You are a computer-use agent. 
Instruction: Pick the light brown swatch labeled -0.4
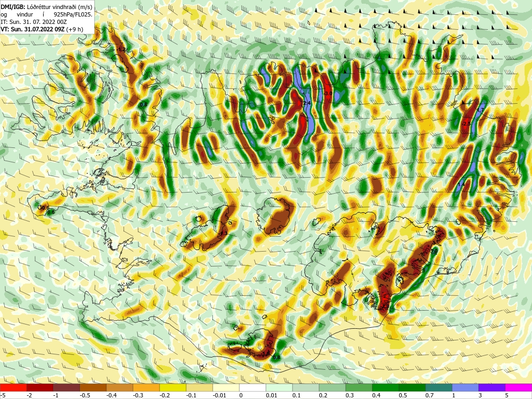tap(120, 387)
